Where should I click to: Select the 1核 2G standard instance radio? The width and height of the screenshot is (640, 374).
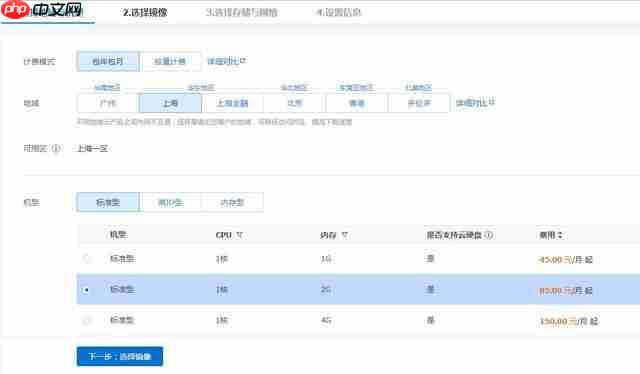pyautogui.click(x=86, y=290)
